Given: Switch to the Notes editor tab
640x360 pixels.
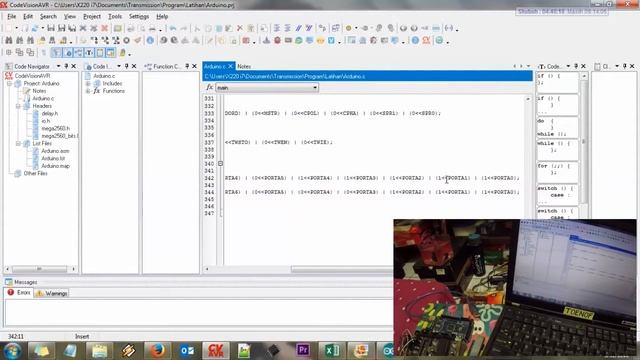Looking at the screenshot, I should (244, 67).
